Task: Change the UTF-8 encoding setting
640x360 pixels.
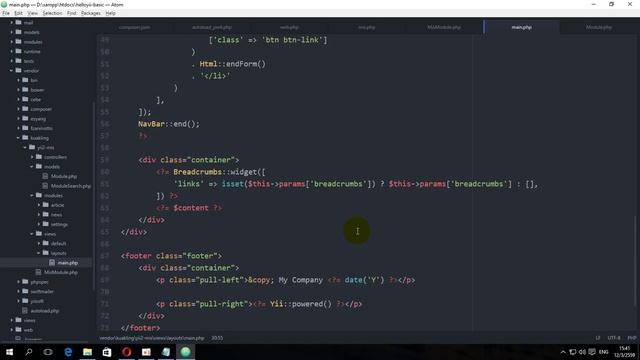Action: 614,338
